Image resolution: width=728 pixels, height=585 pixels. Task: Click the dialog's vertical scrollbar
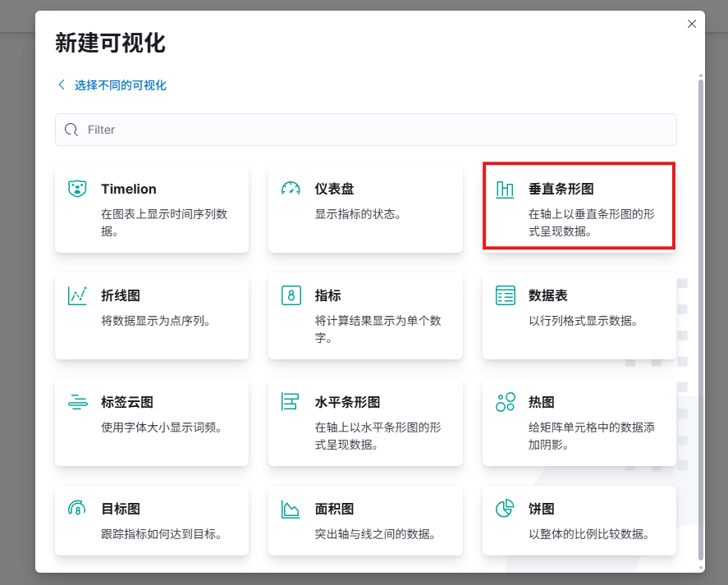(700, 312)
